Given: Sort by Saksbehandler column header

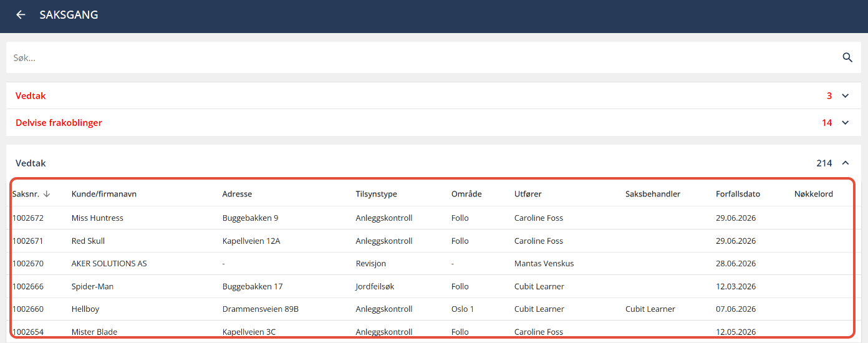Looking at the screenshot, I should tap(653, 194).
